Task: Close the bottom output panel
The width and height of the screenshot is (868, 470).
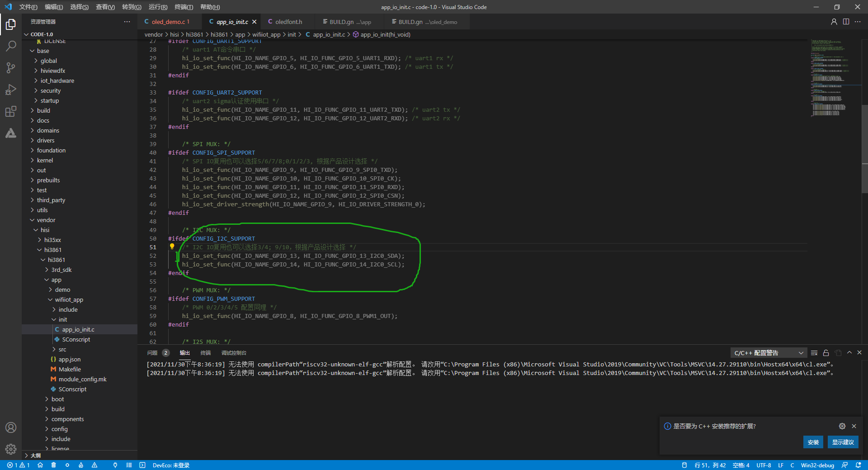Action: 859,352
